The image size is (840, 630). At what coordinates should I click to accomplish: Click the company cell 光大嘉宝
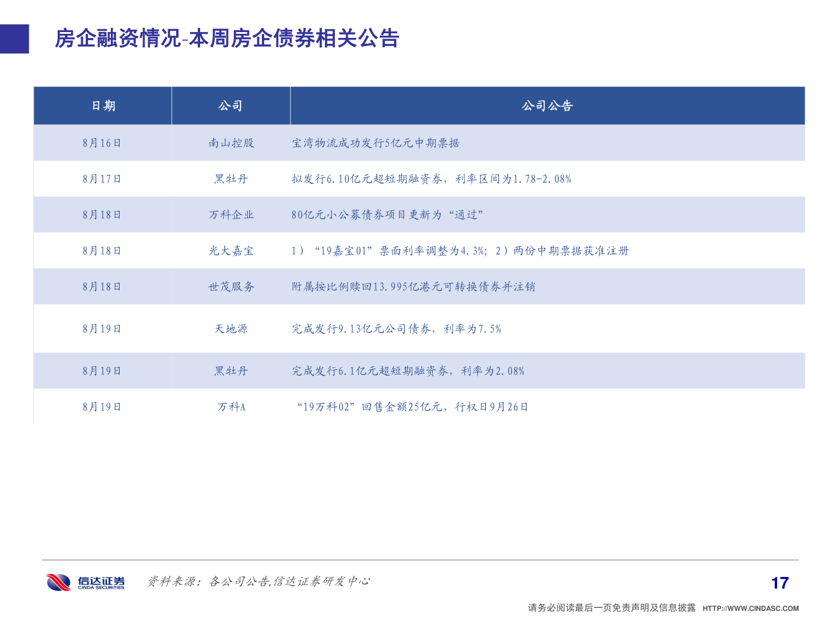(x=232, y=251)
